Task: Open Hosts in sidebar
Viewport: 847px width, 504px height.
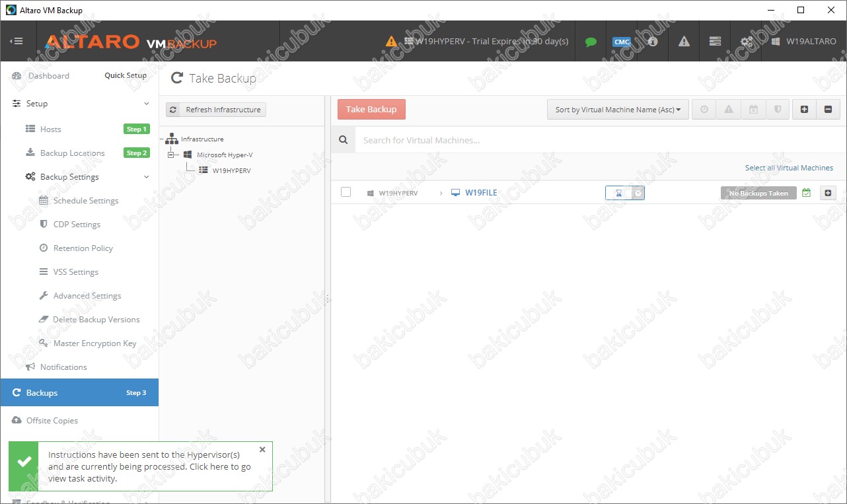Action: pyautogui.click(x=50, y=129)
